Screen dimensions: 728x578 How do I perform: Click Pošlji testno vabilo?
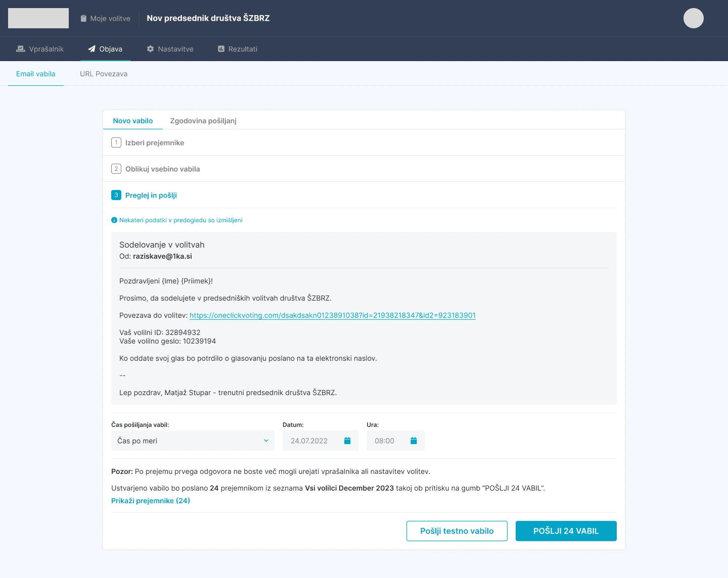(457, 531)
